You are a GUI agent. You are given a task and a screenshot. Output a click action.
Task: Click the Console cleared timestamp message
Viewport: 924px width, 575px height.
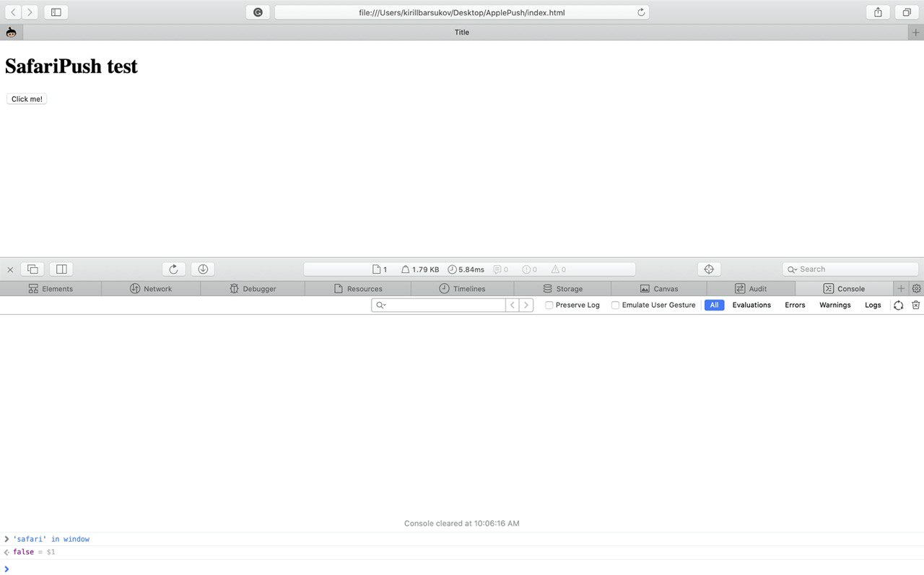click(462, 523)
